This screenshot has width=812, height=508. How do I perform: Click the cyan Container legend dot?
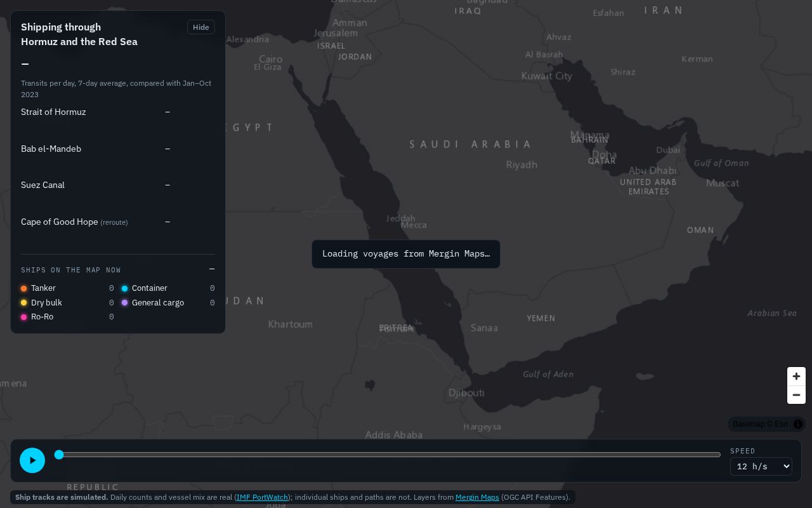point(125,288)
